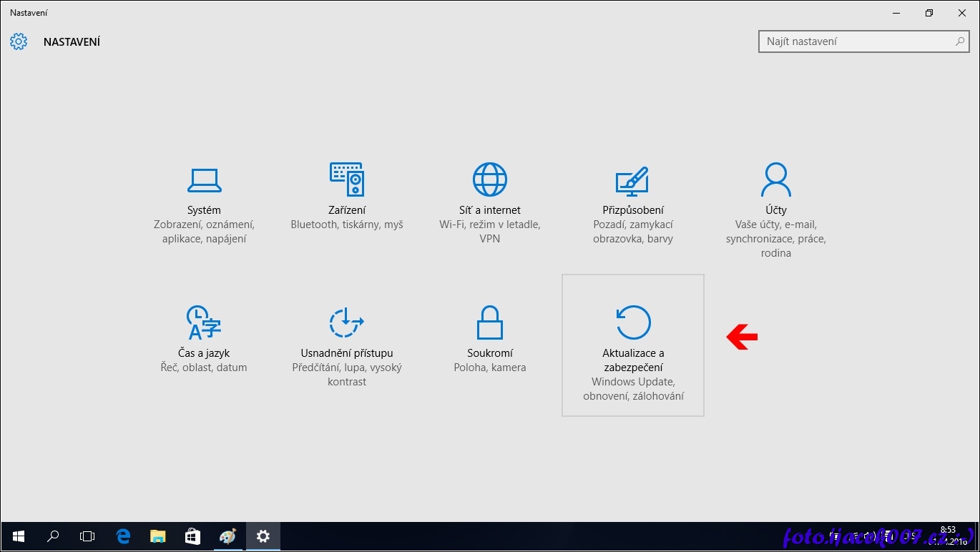Open the Store from the taskbar
Screen dimensions: 980x552
pos(192,536)
